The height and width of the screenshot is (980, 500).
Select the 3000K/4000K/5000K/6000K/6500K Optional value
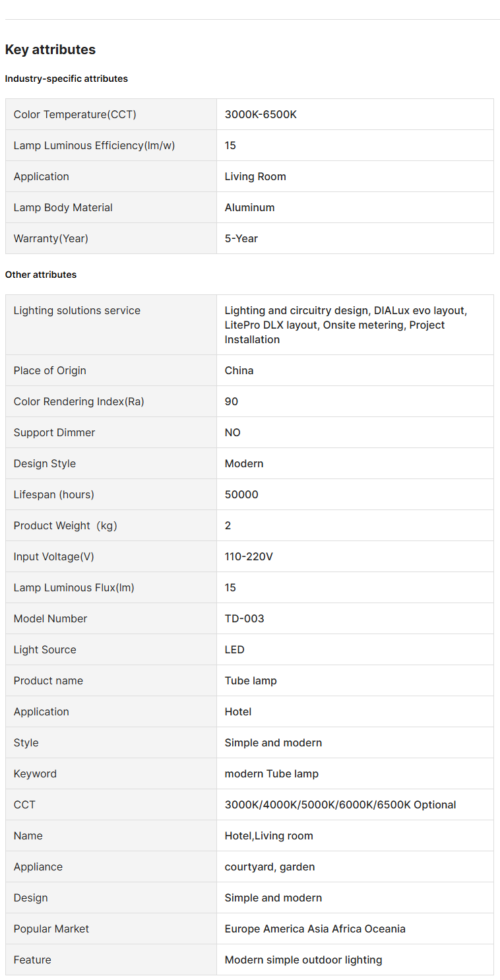pos(340,804)
